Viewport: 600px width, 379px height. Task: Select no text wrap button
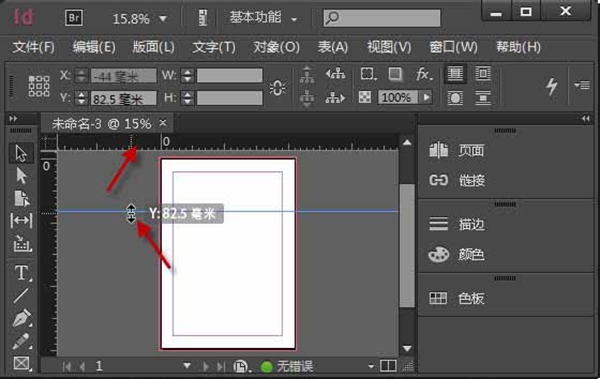tap(455, 74)
